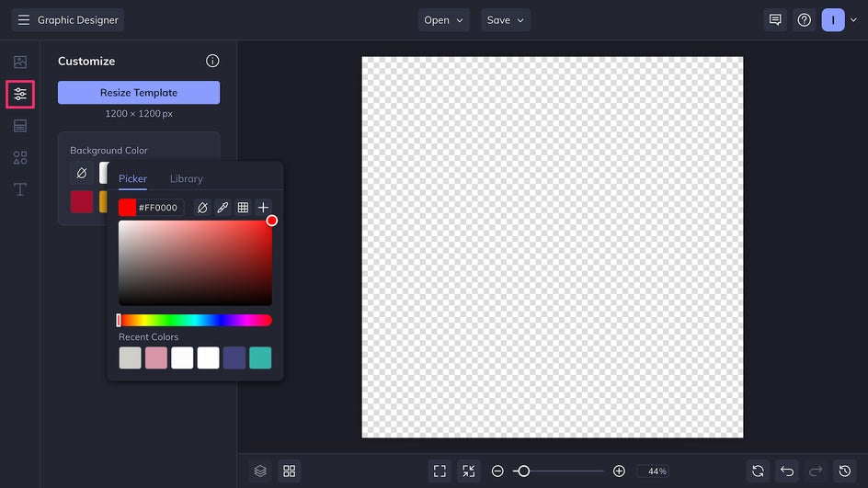The width and height of the screenshot is (868, 488).
Task: Open the Text tool sidebar panel
Action: pos(20,189)
